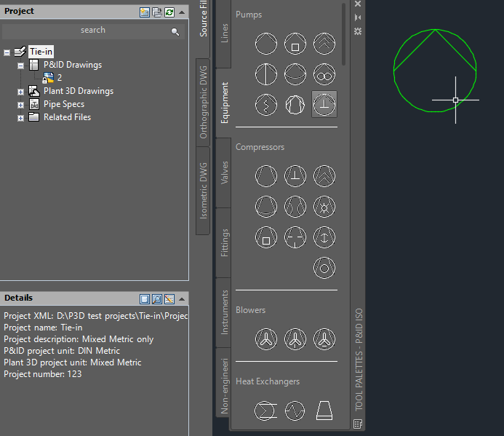The height and width of the screenshot is (436, 504).
Task: Select the Plant 3D Drawings tree label
Action: [x=79, y=91]
